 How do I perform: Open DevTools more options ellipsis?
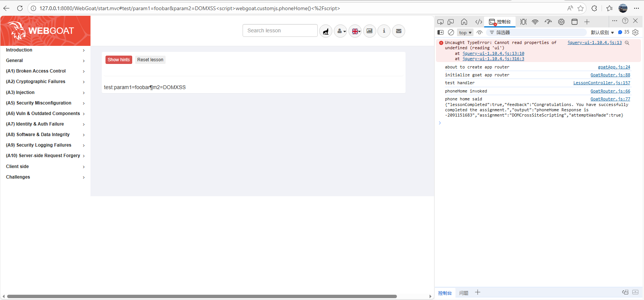click(614, 21)
